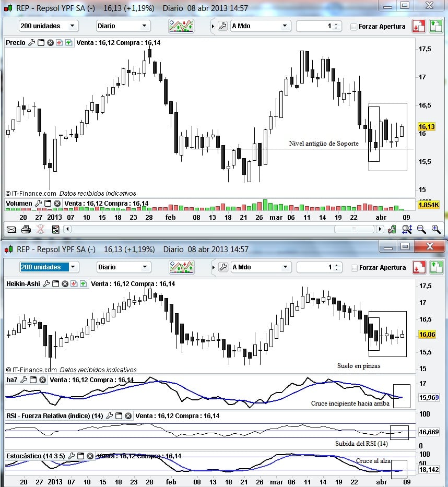Image resolution: width=448 pixels, height=487 pixels.
Task: Expand the order toolbar arrow, top window
Action: click(213, 27)
